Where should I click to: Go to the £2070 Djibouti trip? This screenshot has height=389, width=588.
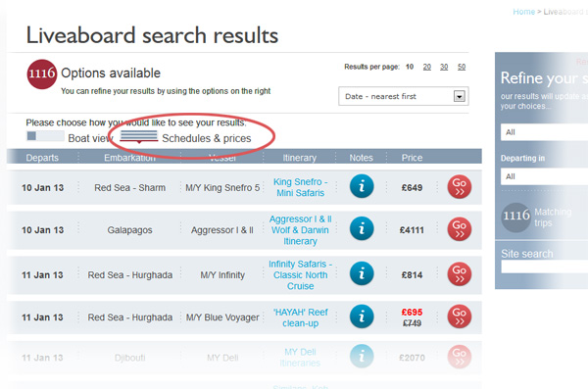coord(459,357)
